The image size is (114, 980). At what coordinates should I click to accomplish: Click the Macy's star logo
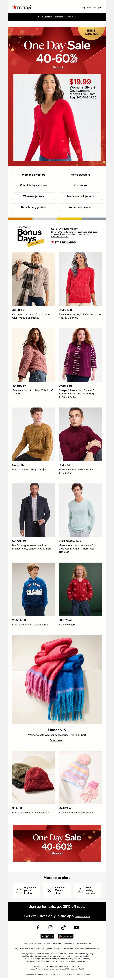pyautogui.click(x=22, y=7)
